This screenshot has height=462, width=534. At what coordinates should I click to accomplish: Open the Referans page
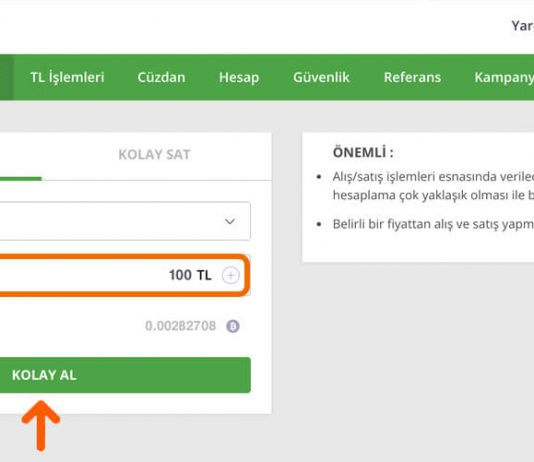pos(412,77)
